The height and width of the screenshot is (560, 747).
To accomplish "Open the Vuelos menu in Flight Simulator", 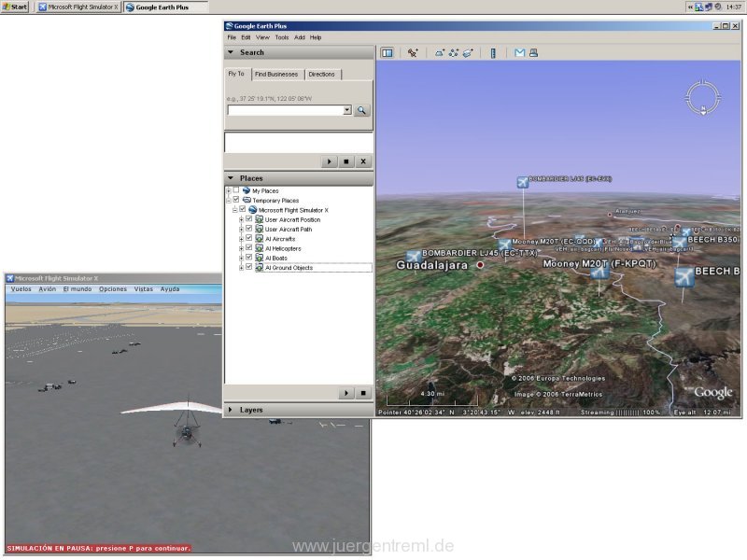I will 21,289.
